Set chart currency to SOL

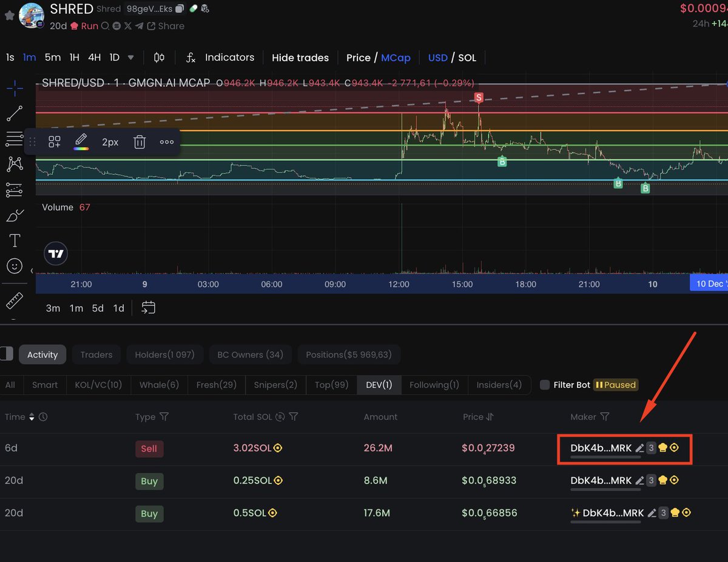tap(467, 58)
